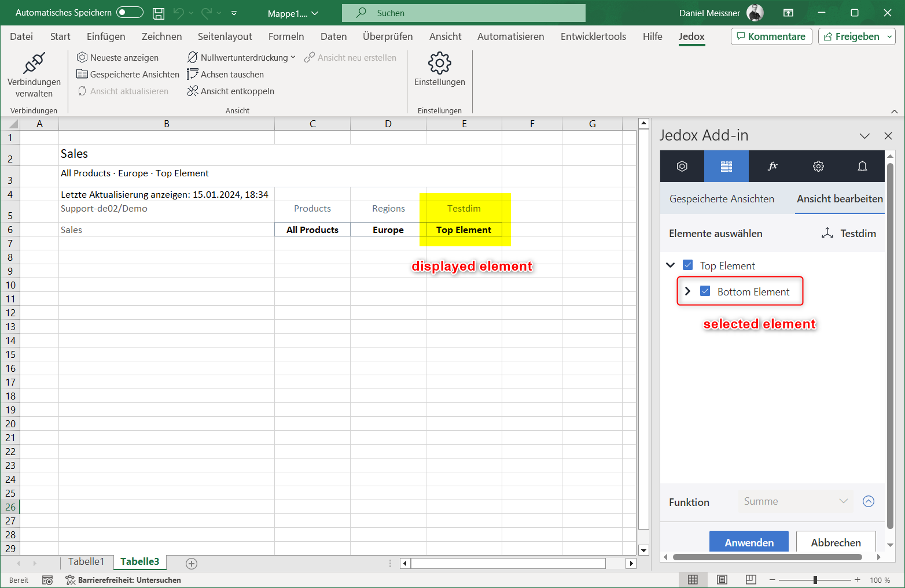
Task: Open the notifications bell in Jedox pane
Action: [x=862, y=167]
